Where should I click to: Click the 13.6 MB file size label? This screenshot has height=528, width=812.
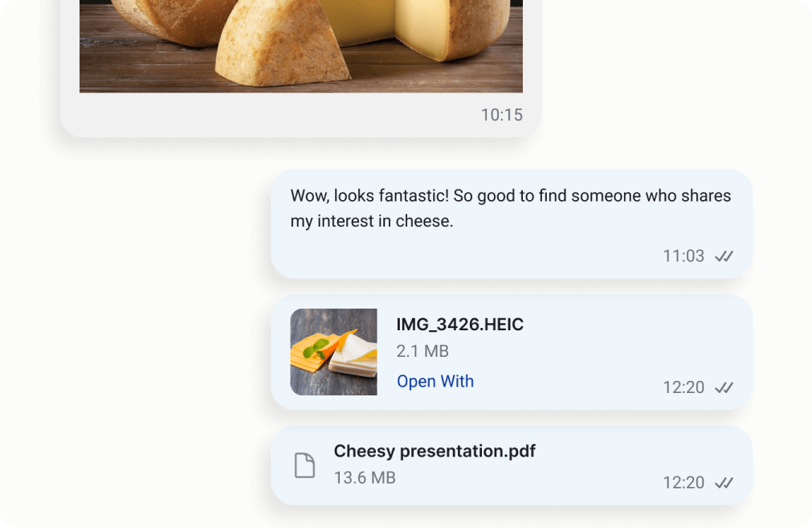(365, 478)
